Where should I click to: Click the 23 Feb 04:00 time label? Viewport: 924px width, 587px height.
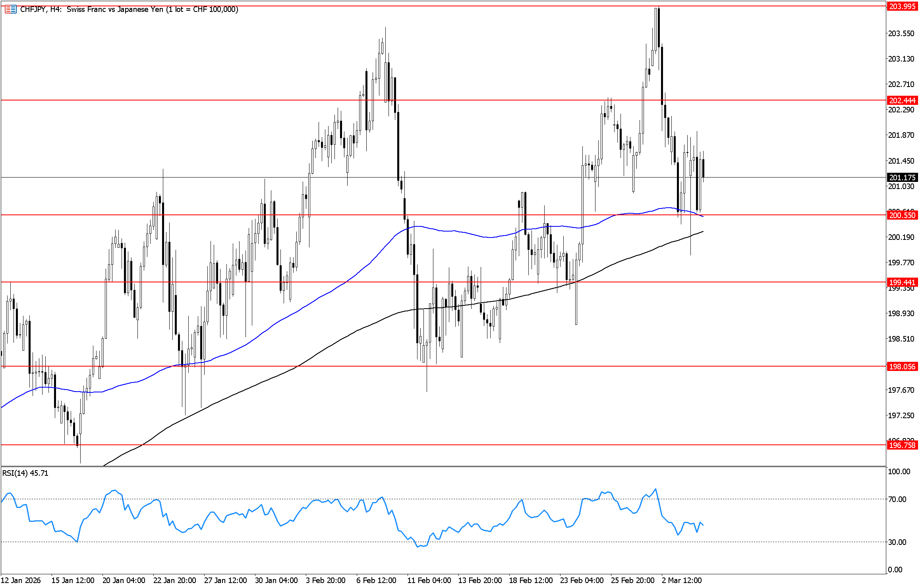(582, 580)
